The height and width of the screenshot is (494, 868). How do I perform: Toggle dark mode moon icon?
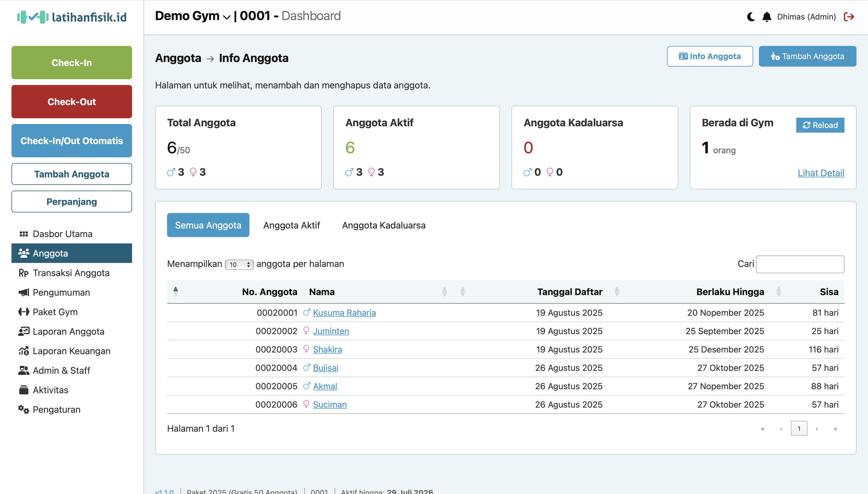pyautogui.click(x=751, y=17)
